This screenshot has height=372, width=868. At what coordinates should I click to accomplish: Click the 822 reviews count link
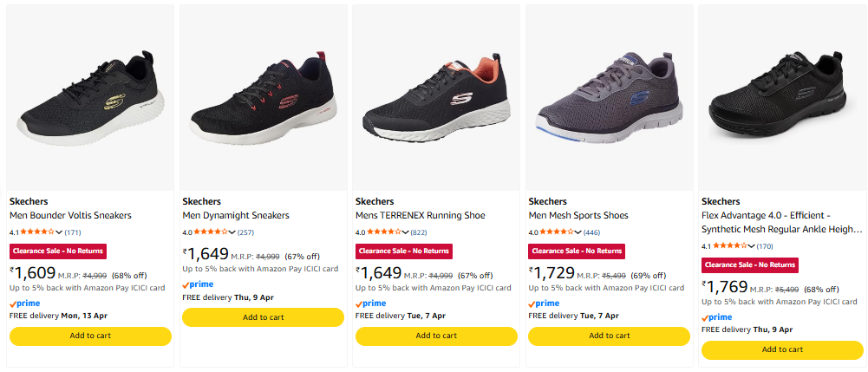pyautogui.click(x=419, y=232)
